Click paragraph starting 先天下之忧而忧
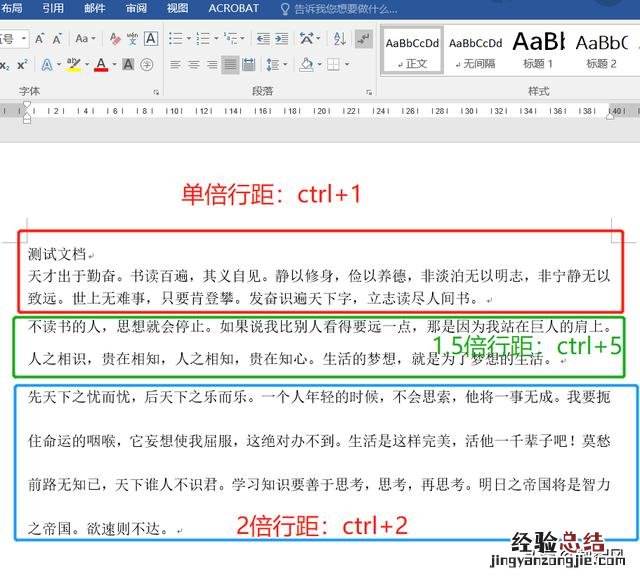The image size is (640, 579). click(319, 463)
